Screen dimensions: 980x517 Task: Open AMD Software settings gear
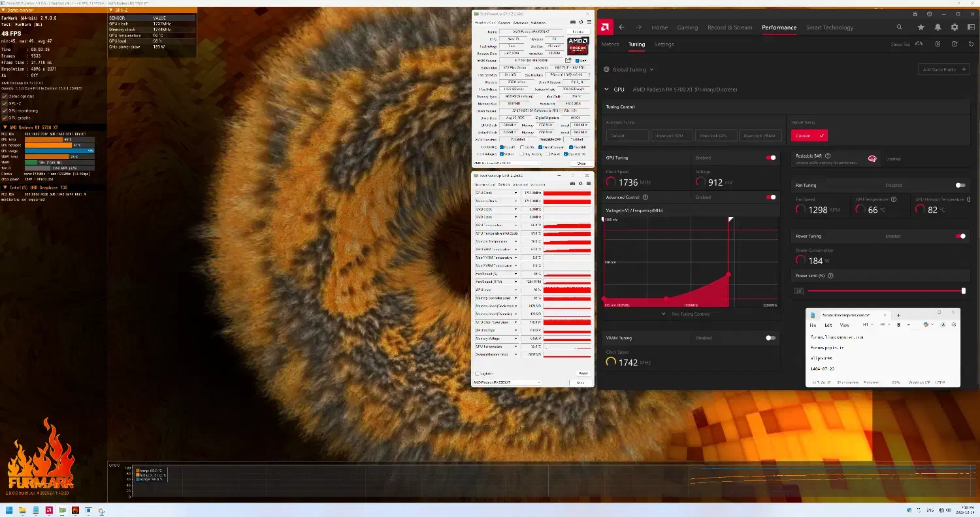click(x=955, y=27)
